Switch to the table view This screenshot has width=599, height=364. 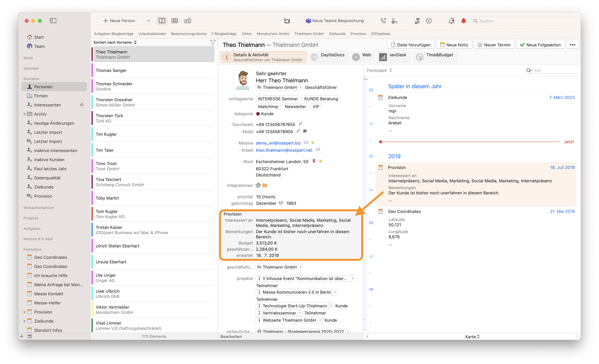tap(174, 21)
